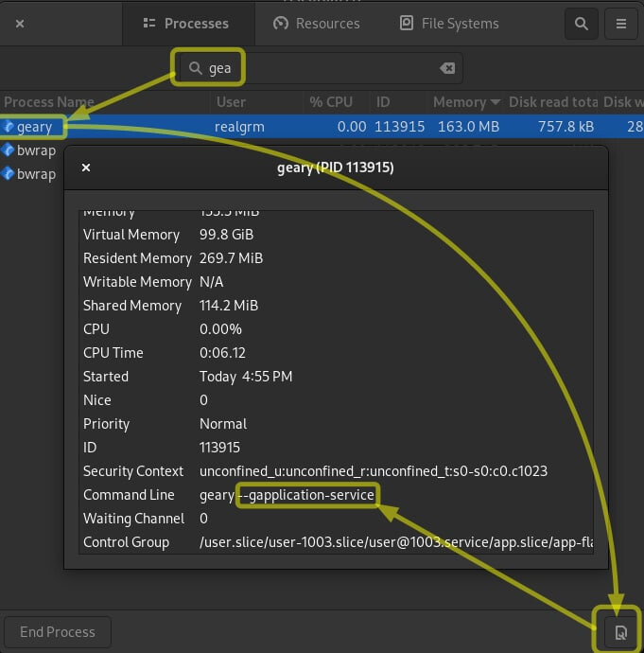Image resolution: width=644 pixels, height=653 pixels.
Task: Sort by the Memory column header
Action: (x=466, y=102)
